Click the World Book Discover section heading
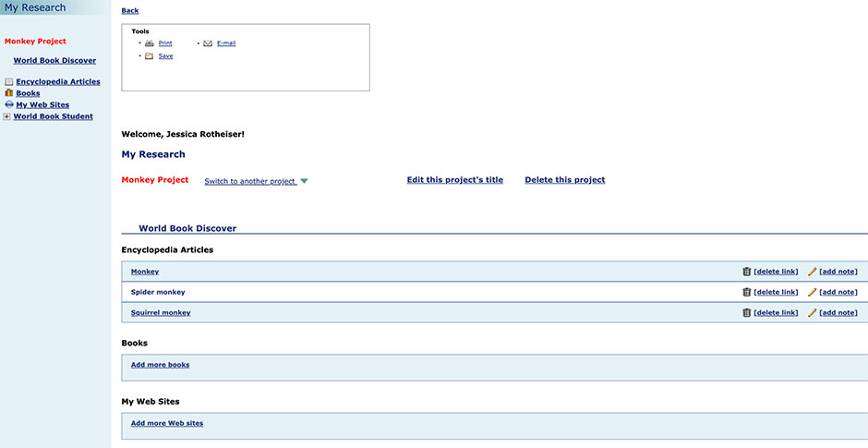Screen dimensions: 868x448 pyautogui.click(x=187, y=228)
